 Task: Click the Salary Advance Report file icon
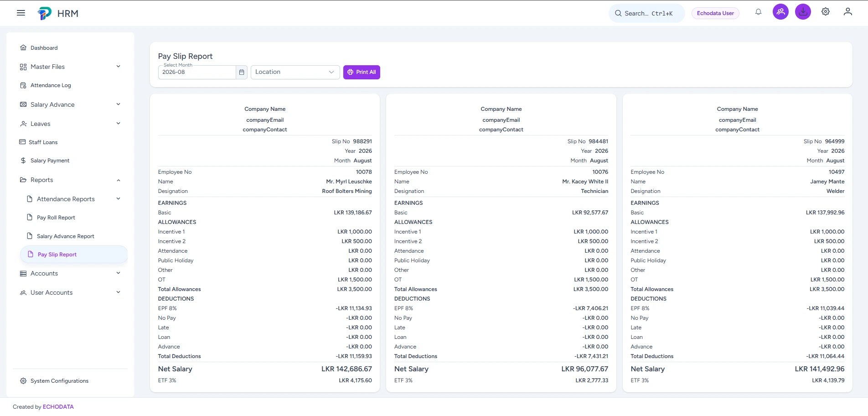30,236
